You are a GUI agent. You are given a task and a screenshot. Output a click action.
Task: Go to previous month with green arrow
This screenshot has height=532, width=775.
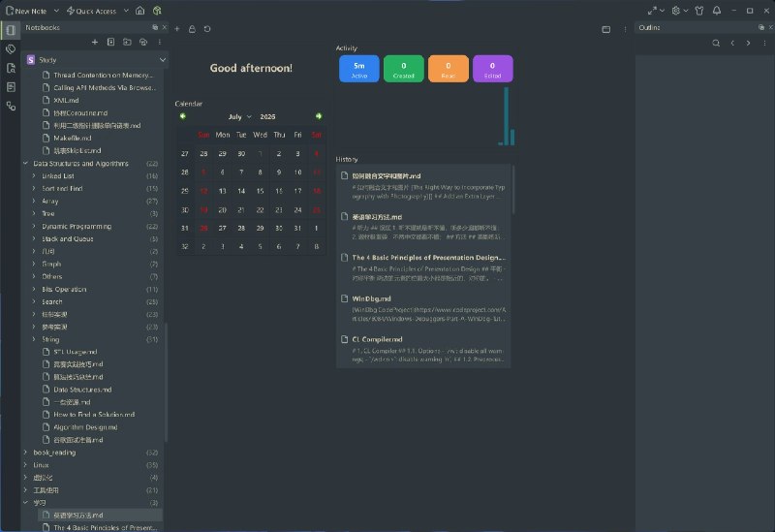pos(183,116)
